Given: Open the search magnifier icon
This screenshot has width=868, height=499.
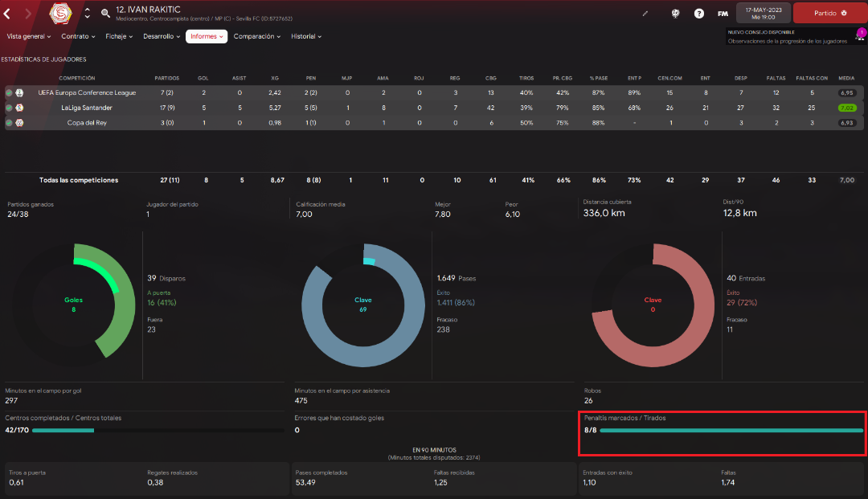Looking at the screenshot, I should [105, 14].
